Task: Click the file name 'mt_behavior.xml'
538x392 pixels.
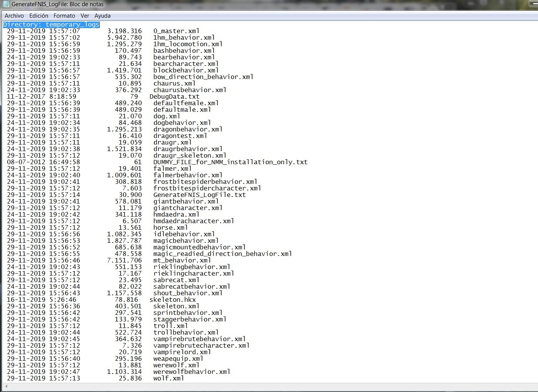Action: 182,260
